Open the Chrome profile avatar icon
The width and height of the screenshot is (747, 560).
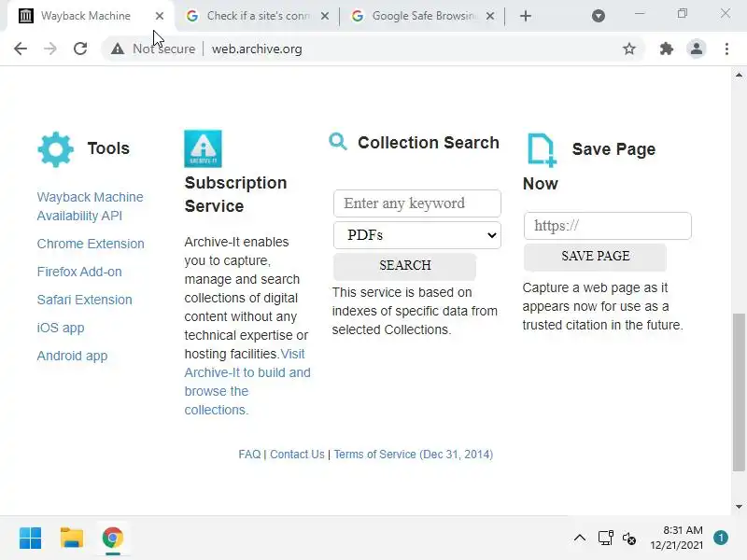[x=697, y=49]
